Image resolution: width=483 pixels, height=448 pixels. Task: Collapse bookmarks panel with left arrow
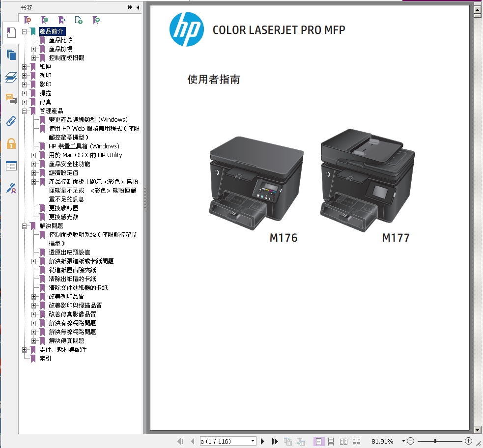(138, 7)
